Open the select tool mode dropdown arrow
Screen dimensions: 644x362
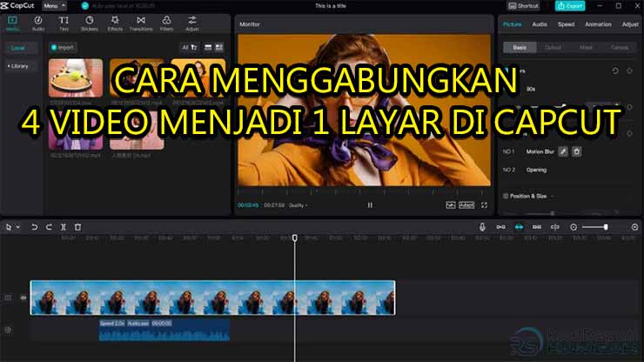coord(18,227)
